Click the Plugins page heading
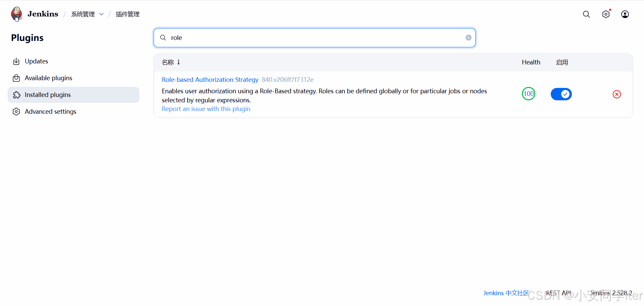Image resolution: width=644 pixels, height=306 pixels. coord(27,38)
